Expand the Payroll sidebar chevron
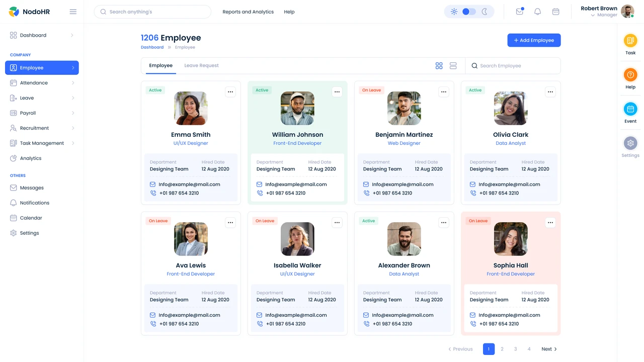 [x=73, y=113]
